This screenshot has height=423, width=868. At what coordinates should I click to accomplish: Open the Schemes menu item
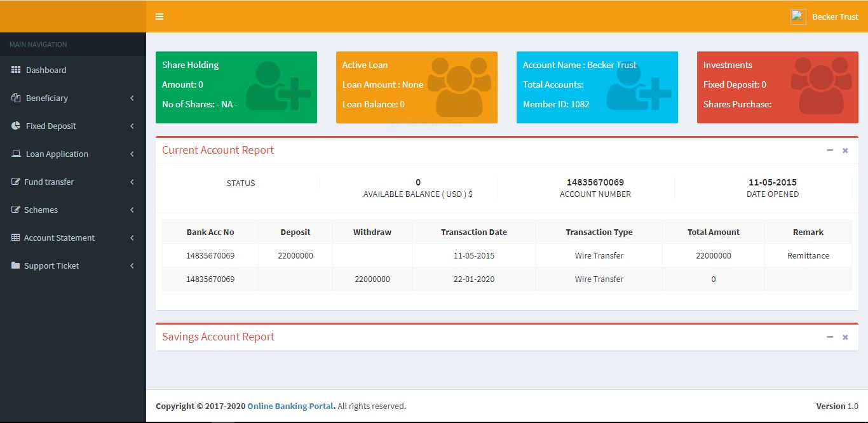coord(73,210)
